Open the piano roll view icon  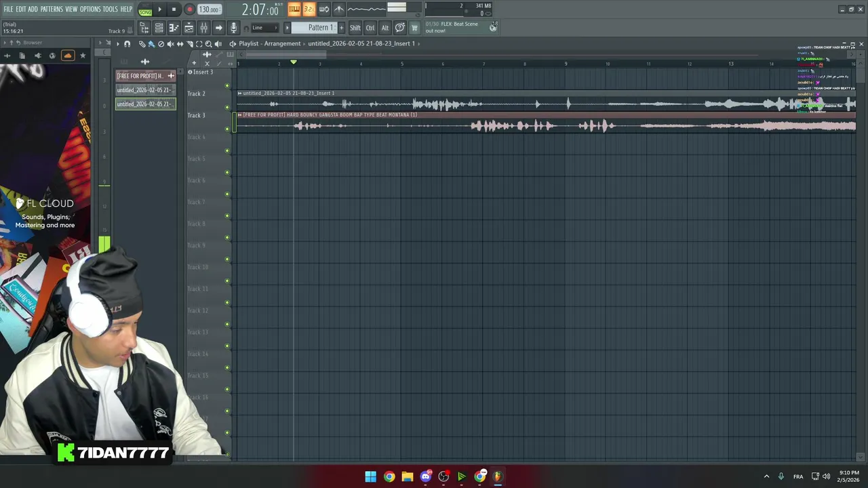[x=174, y=28]
